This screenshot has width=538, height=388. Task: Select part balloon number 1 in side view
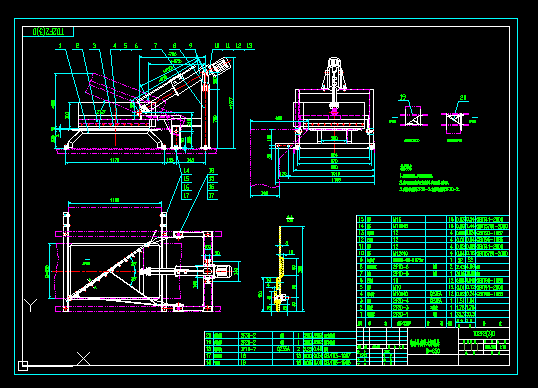60,45
